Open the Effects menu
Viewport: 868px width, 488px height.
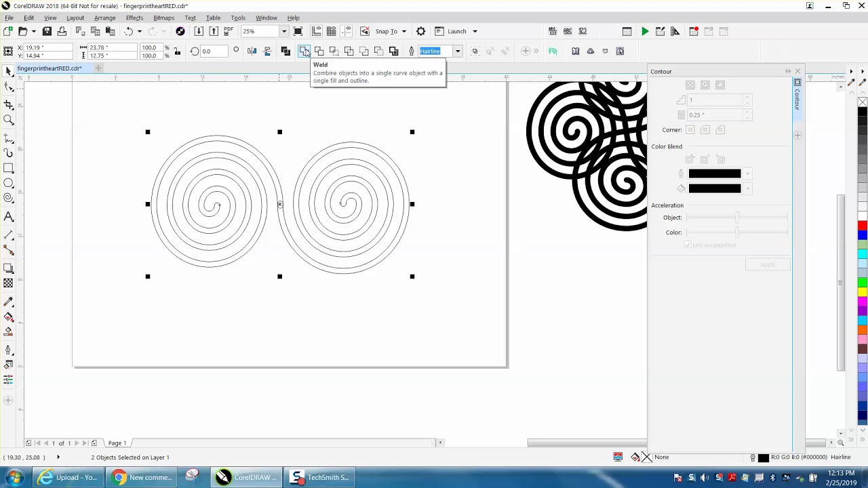coord(134,18)
